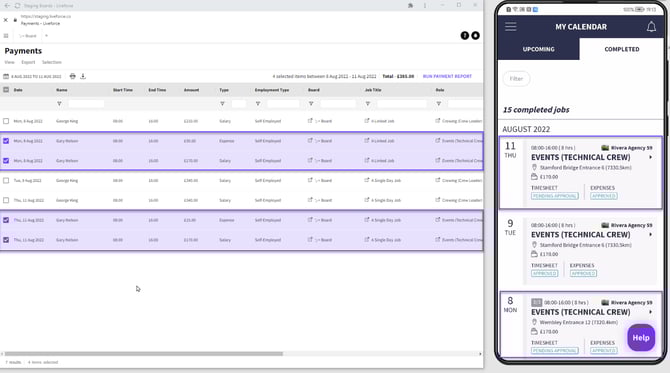Switch to the Upcoming tab
The height and width of the screenshot is (373, 670).
pyautogui.click(x=538, y=49)
